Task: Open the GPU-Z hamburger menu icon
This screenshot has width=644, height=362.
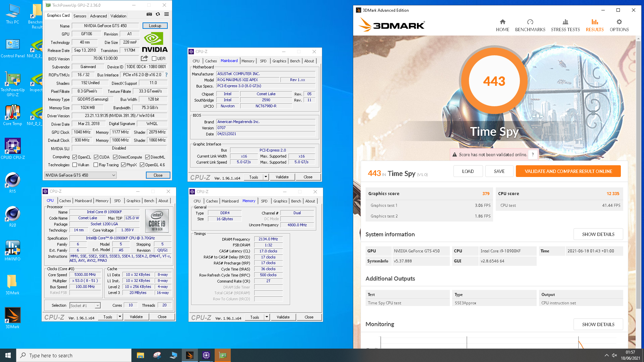Action: tap(166, 14)
